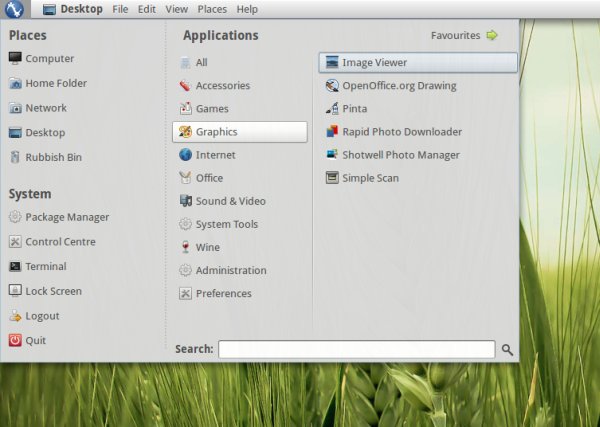600x427 pixels.
Task: Click the Favourites green arrow icon
Action: (x=492, y=35)
